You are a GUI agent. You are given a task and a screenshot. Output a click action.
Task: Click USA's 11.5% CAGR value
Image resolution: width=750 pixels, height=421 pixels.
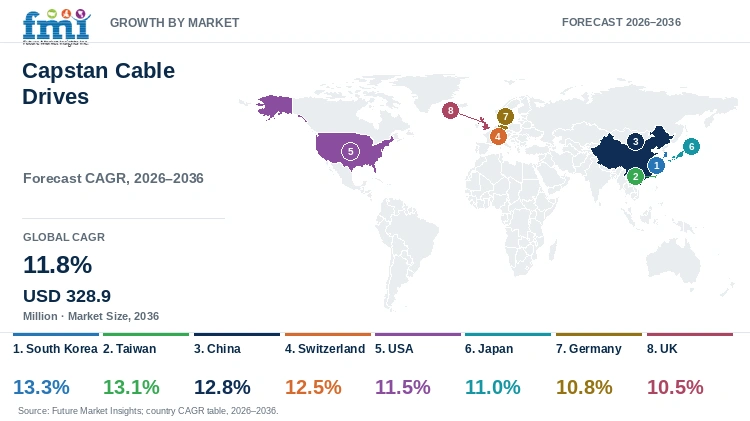(403, 387)
